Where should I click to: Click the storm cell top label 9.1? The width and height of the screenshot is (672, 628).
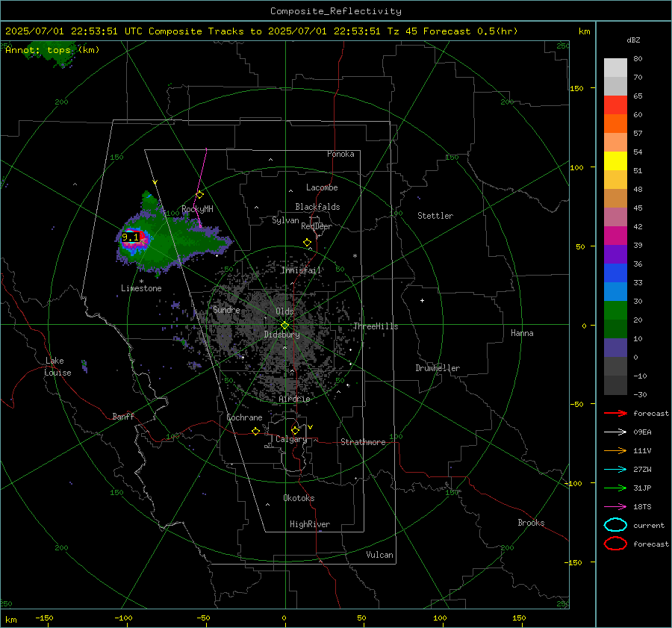pyautogui.click(x=131, y=237)
